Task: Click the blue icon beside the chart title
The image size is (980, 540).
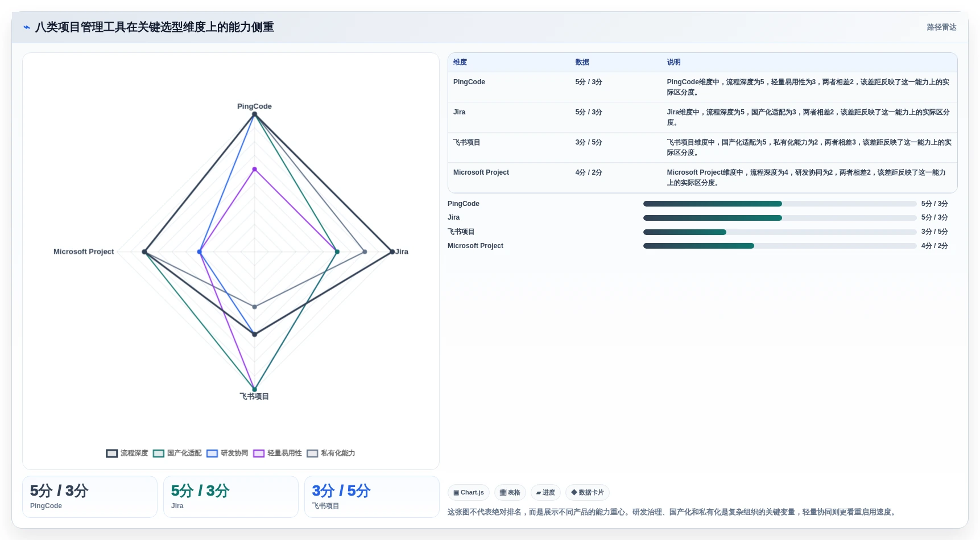Action: pos(26,27)
